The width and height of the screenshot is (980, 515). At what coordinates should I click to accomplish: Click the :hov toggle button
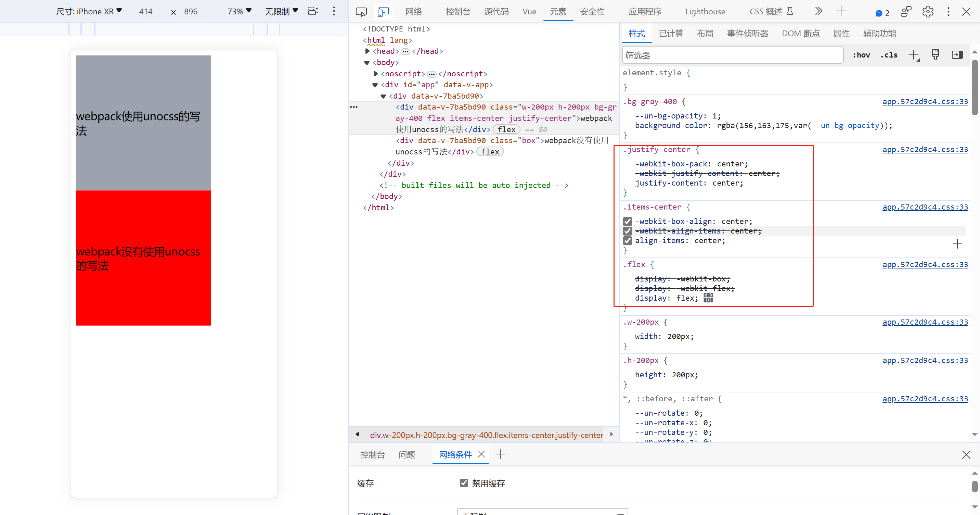(861, 55)
